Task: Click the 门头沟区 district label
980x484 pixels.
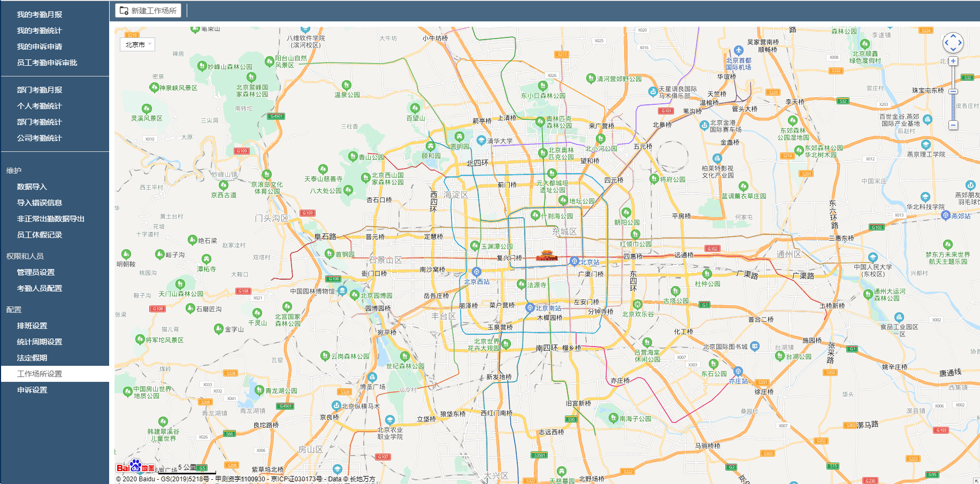Action: coord(272,218)
